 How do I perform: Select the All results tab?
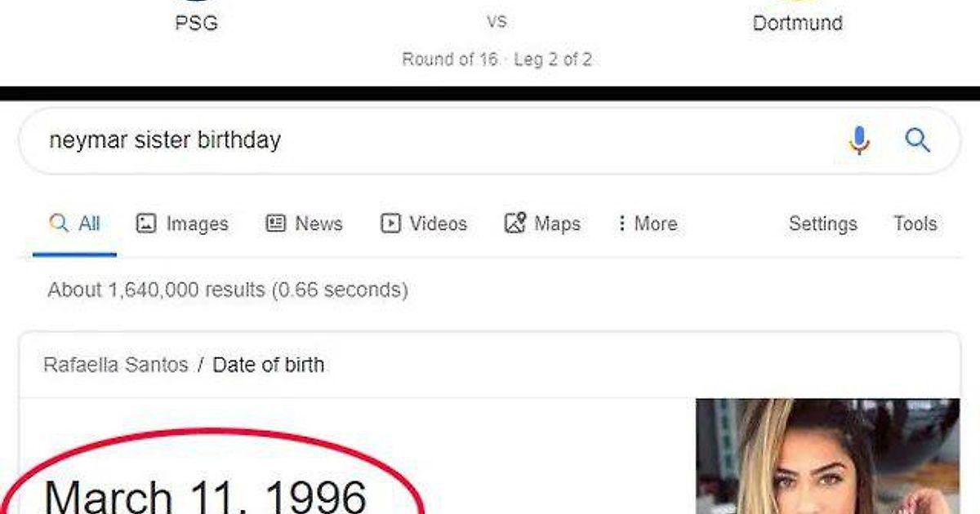pyautogui.click(x=75, y=224)
